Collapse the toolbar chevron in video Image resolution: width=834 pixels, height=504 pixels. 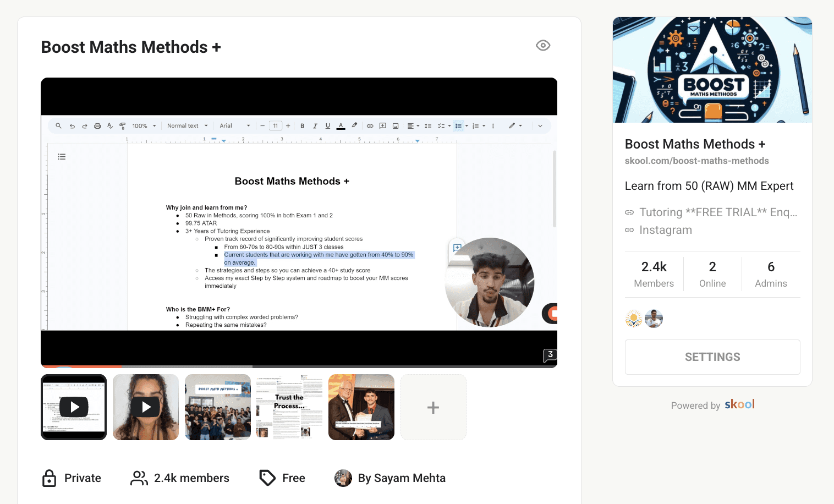pyautogui.click(x=540, y=126)
